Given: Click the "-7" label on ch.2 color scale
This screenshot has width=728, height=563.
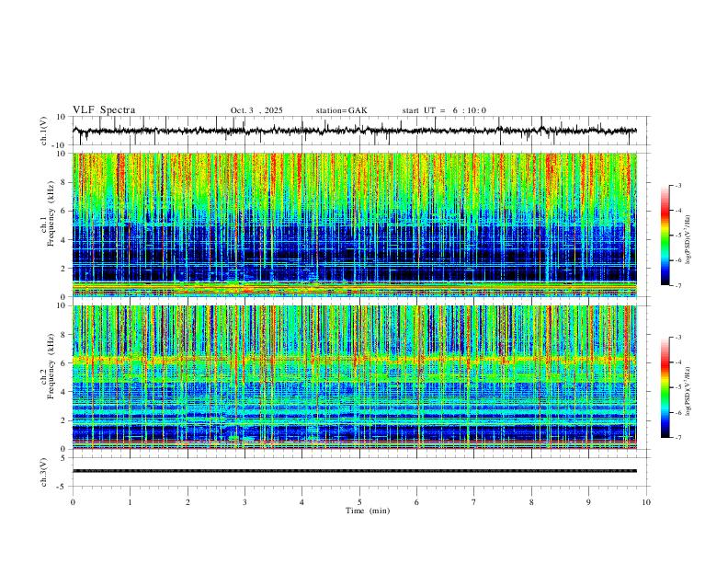Looking at the screenshot, I should pyautogui.click(x=677, y=438).
